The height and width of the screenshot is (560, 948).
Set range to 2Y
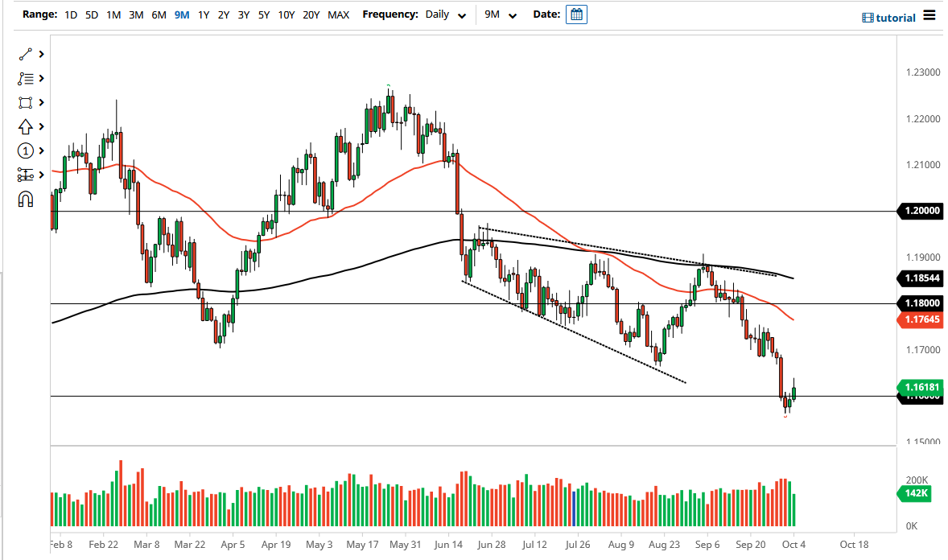(x=224, y=14)
